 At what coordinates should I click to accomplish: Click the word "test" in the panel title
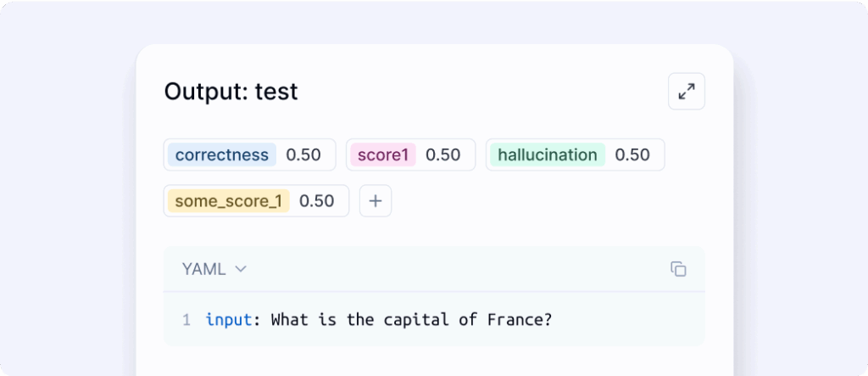point(276,92)
